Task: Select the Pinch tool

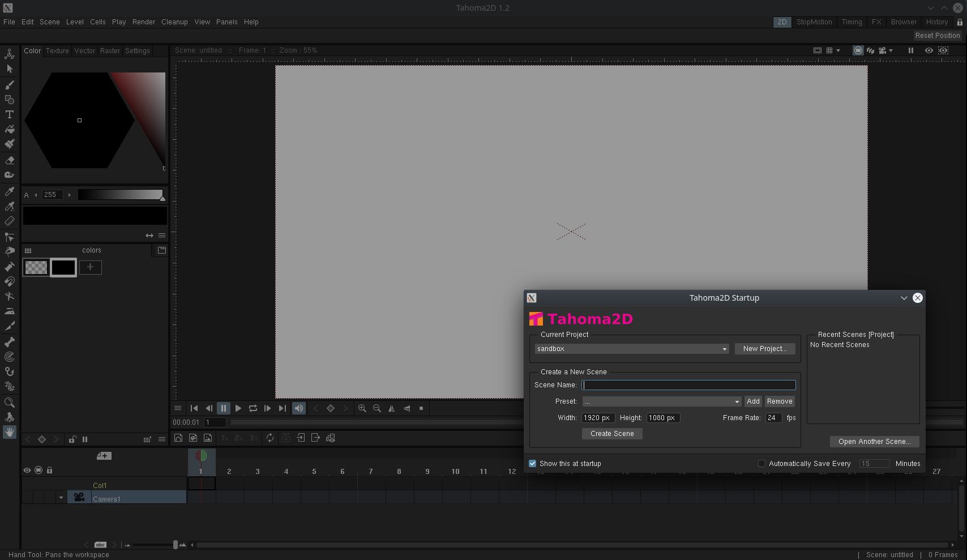Action: (x=10, y=252)
